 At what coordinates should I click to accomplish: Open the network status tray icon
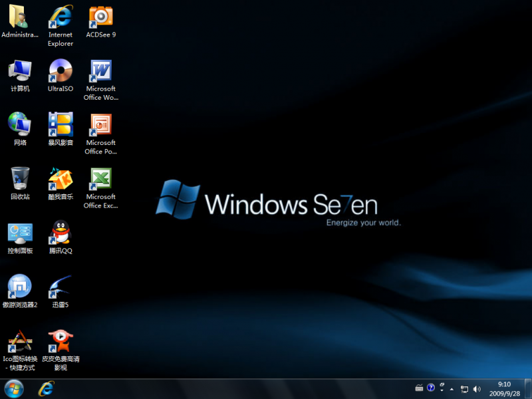pyautogui.click(x=464, y=389)
